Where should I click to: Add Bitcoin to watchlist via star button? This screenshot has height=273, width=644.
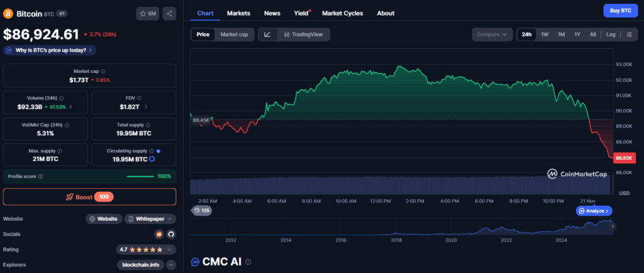tap(148, 13)
